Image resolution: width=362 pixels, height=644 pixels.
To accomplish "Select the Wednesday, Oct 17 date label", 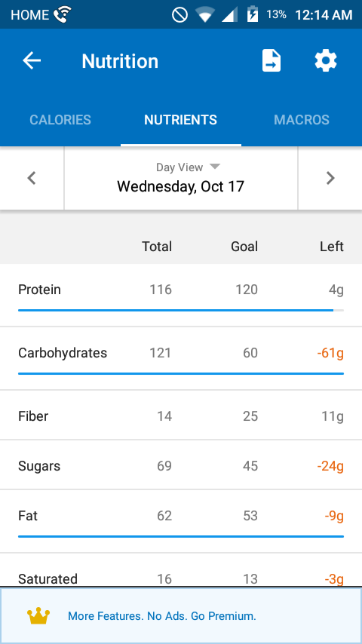I will 181,186.
